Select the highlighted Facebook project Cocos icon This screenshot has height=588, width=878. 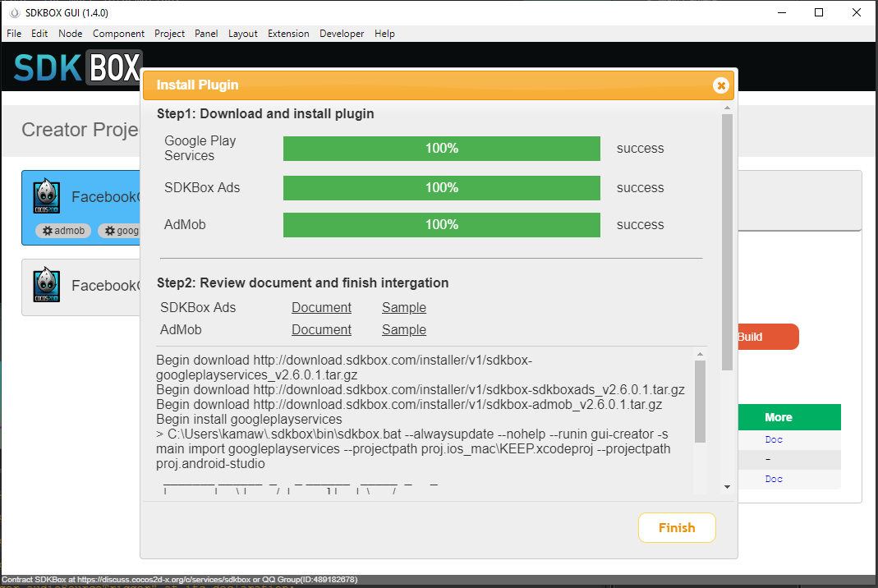click(x=47, y=196)
